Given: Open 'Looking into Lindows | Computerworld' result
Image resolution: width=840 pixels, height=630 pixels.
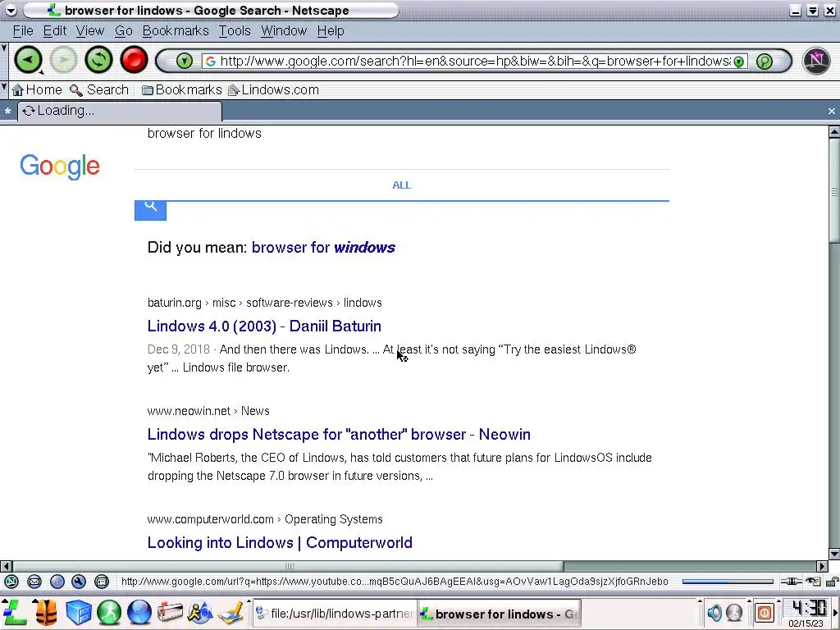Looking at the screenshot, I should 281,543.
